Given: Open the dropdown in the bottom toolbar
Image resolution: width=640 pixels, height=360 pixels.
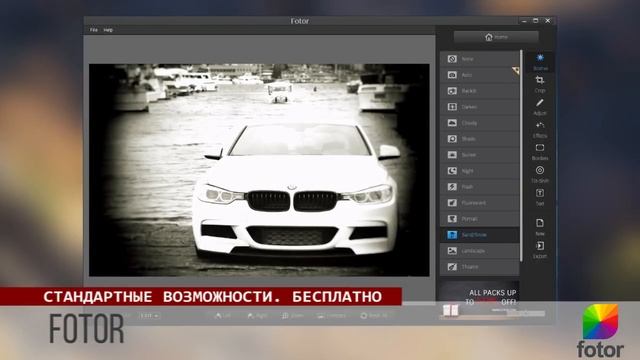Looking at the screenshot, I should 149,316.
